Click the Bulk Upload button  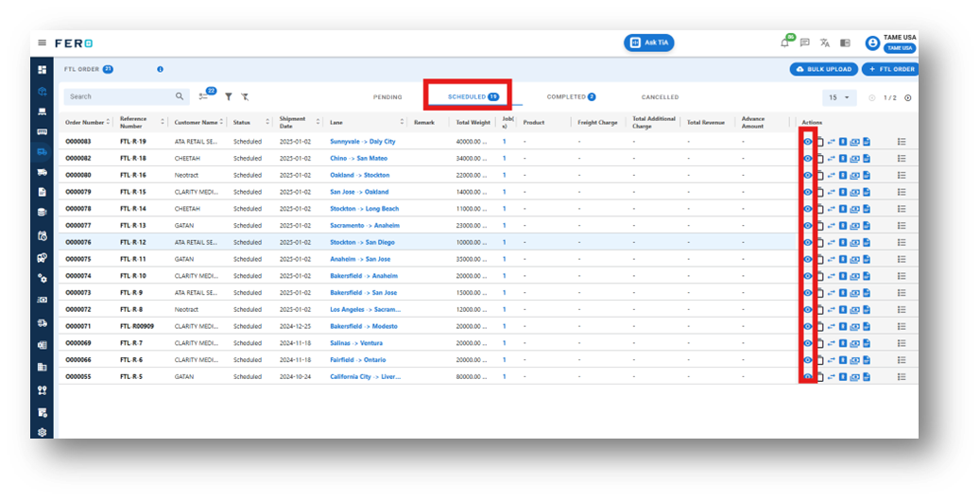pyautogui.click(x=823, y=69)
